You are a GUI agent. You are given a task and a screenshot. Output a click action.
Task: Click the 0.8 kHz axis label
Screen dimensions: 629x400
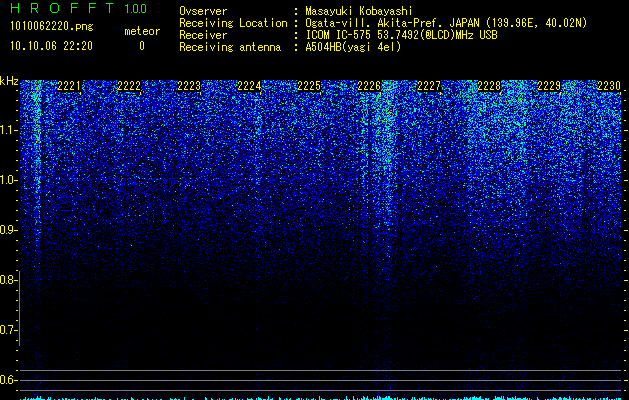pyautogui.click(x=8, y=280)
